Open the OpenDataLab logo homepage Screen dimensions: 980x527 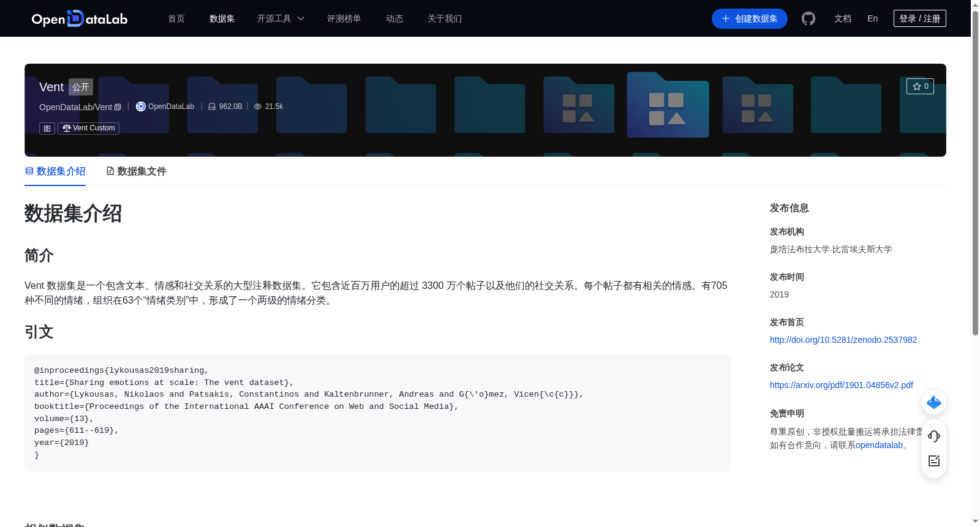tap(80, 18)
